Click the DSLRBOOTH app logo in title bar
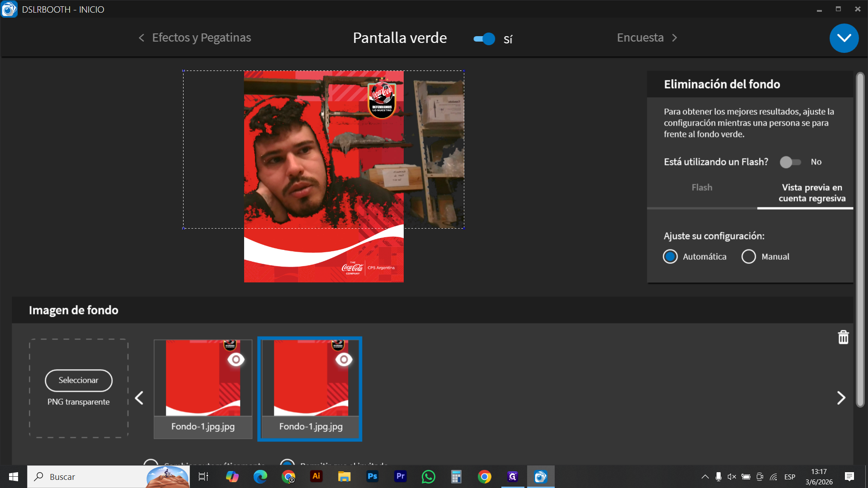 9,9
